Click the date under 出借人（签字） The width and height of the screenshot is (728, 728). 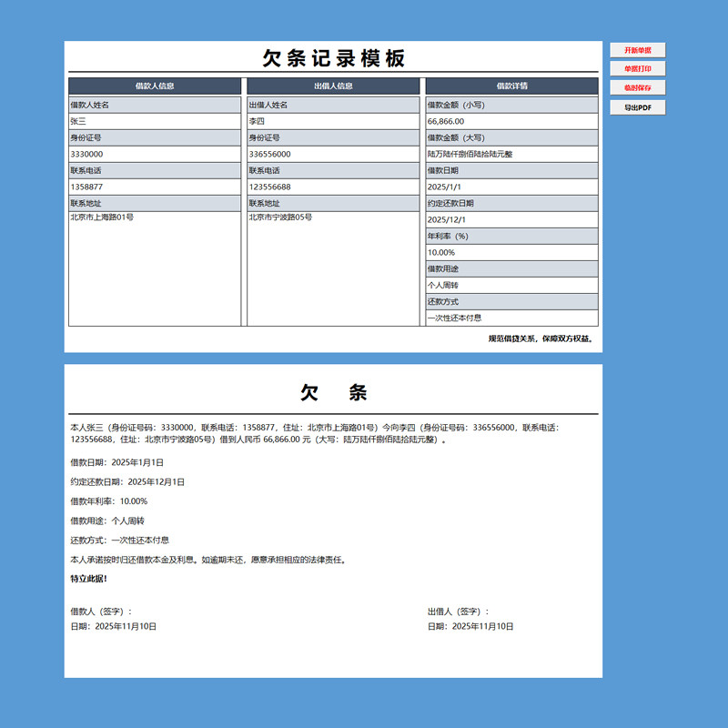click(x=470, y=627)
